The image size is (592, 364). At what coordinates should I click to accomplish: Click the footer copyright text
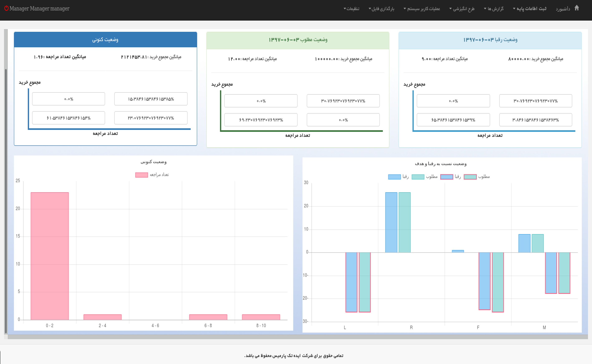pyautogui.click(x=294, y=356)
